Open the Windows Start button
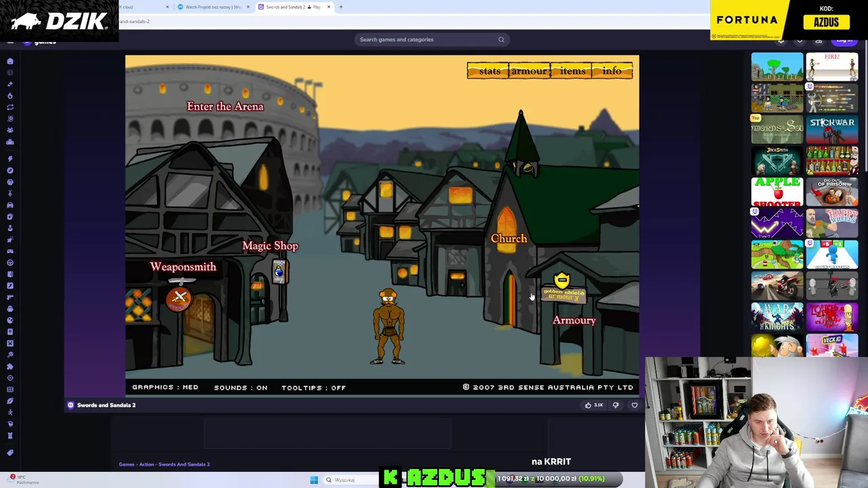The image size is (868, 488). pyautogui.click(x=314, y=480)
